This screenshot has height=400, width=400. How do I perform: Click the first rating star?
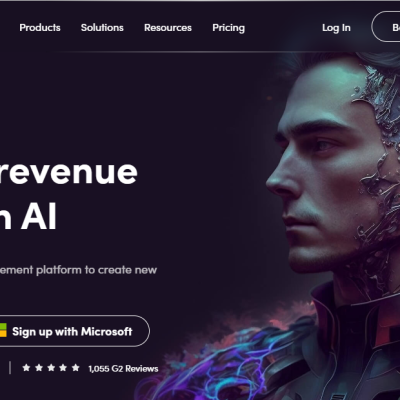[x=26, y=368]
